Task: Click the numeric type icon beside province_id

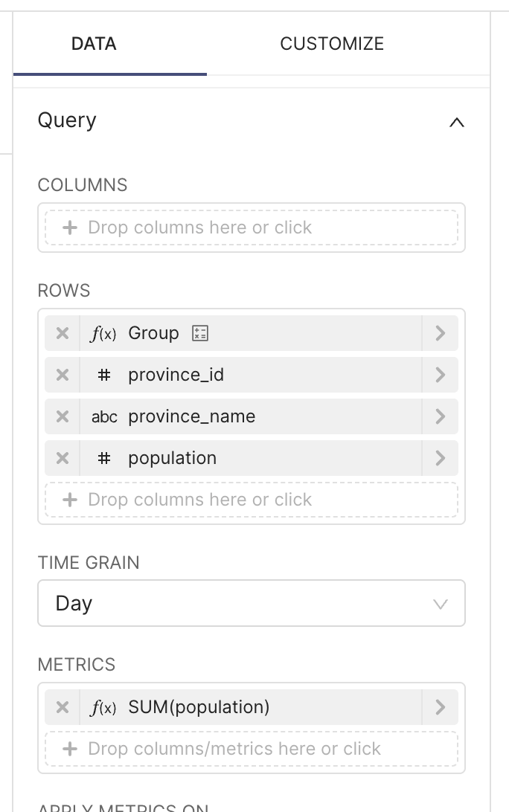Action: point(104,375)
